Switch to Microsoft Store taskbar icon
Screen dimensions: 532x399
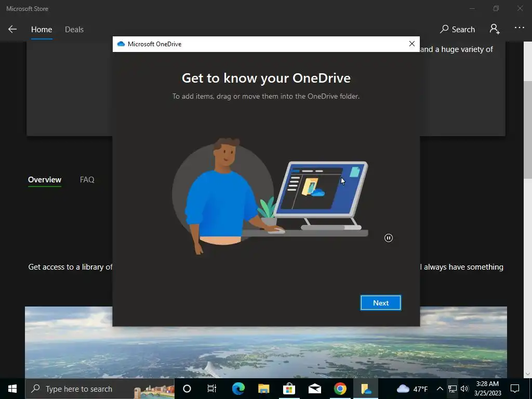click(289, 389)
